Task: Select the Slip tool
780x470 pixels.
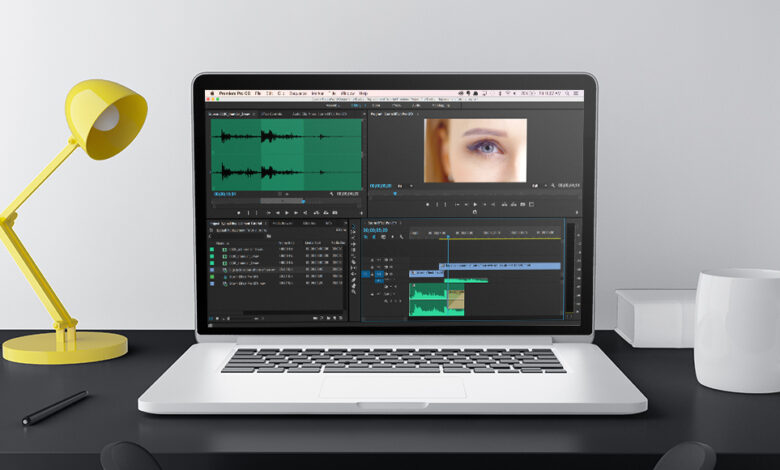Action: 354,268
